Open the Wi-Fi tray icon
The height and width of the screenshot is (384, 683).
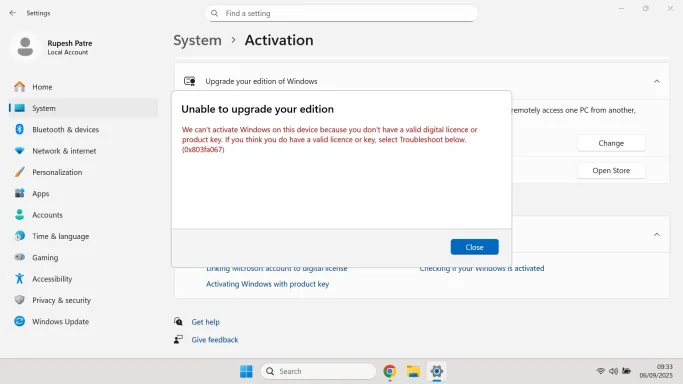(x=600, y=371)
